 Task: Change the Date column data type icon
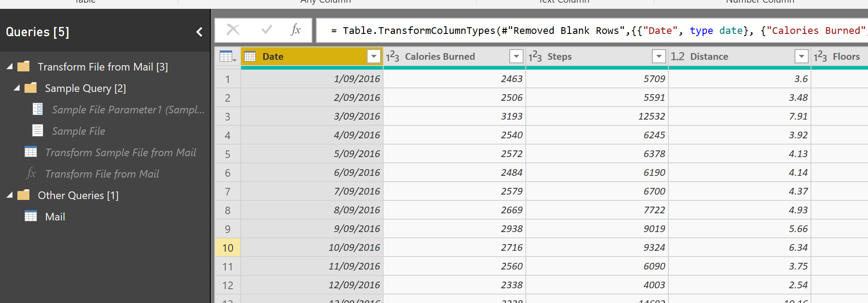click(250, 57)
